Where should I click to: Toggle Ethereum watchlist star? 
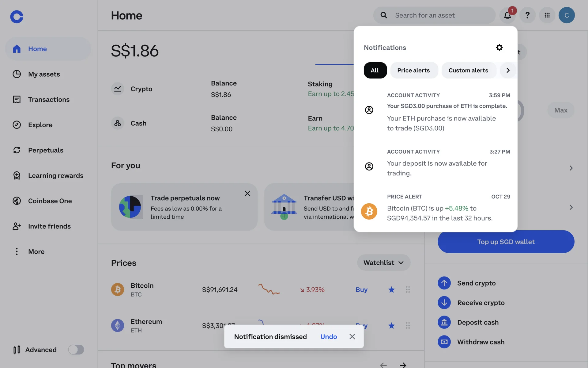click(391, 326)
